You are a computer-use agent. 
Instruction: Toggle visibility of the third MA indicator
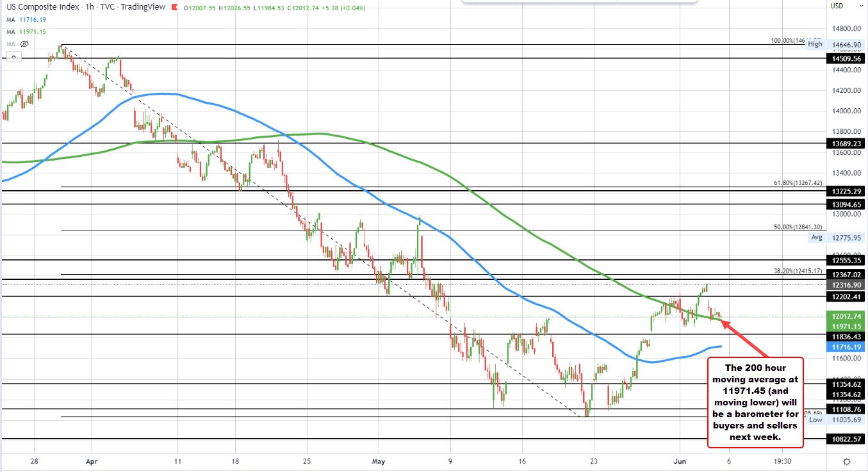point(23,44)
